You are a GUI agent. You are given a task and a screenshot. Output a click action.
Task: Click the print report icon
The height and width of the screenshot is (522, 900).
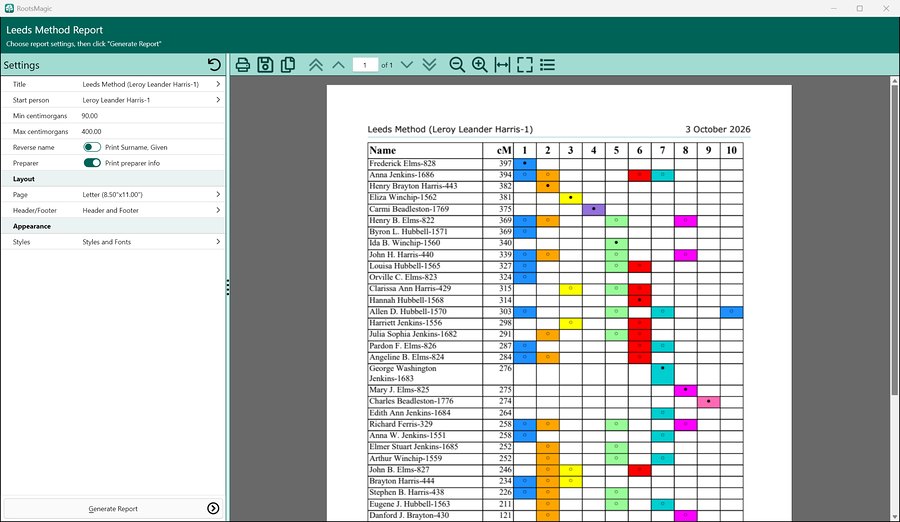tap(243, 65)
